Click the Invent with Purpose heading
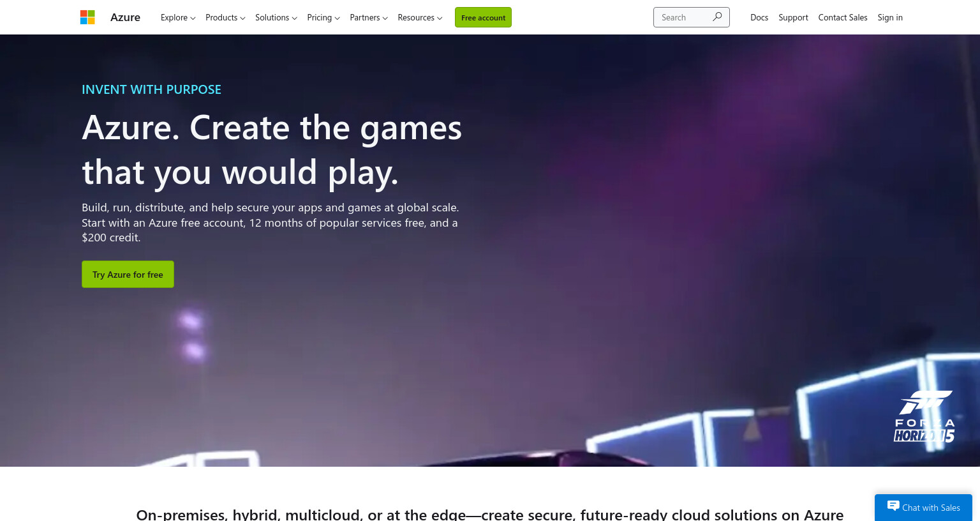Image resolution: width=980 pixels, height=521 pixels. tap(151, 89)
